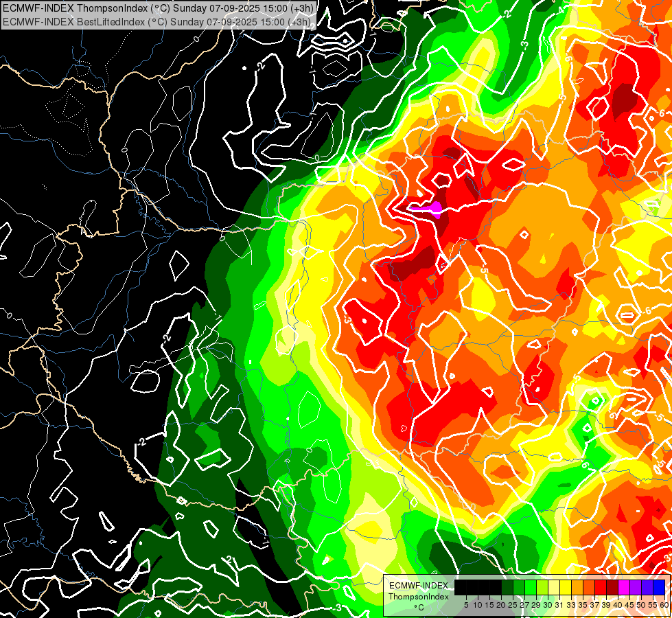Click the legend tick label 45

pos(630,605)
